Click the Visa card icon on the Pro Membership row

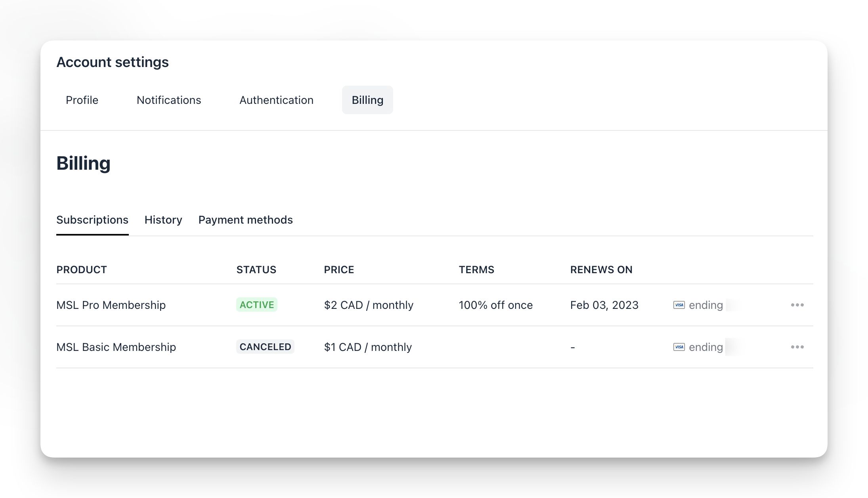pos(679,305)
